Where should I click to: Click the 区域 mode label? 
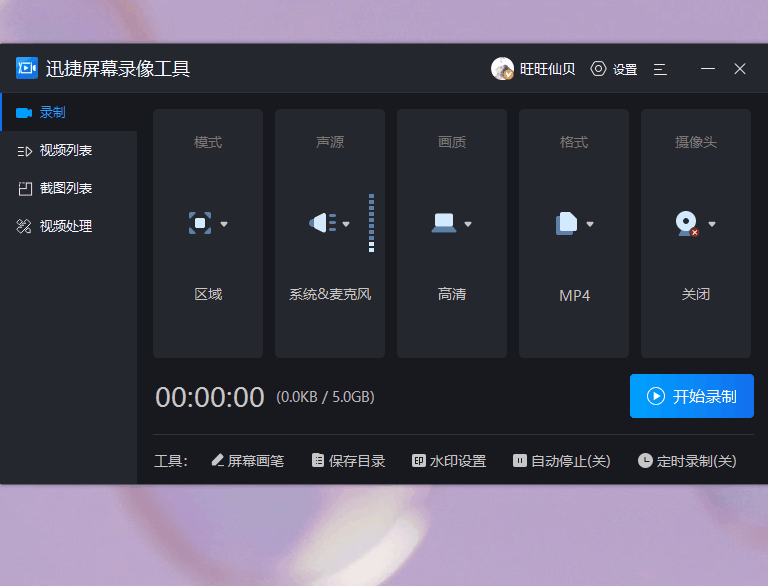[208, 294]
